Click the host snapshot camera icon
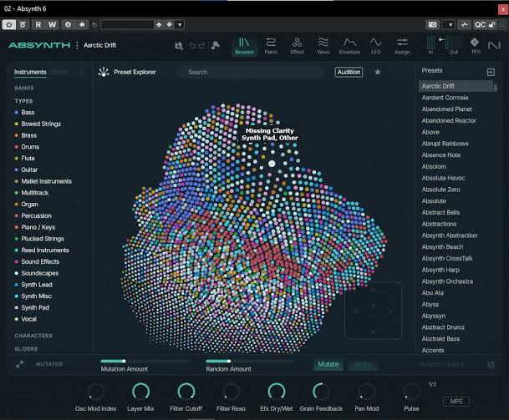Image resolution: width=509 pixels, height=420 pixels. pyautogui.click(x=432, y=25)
